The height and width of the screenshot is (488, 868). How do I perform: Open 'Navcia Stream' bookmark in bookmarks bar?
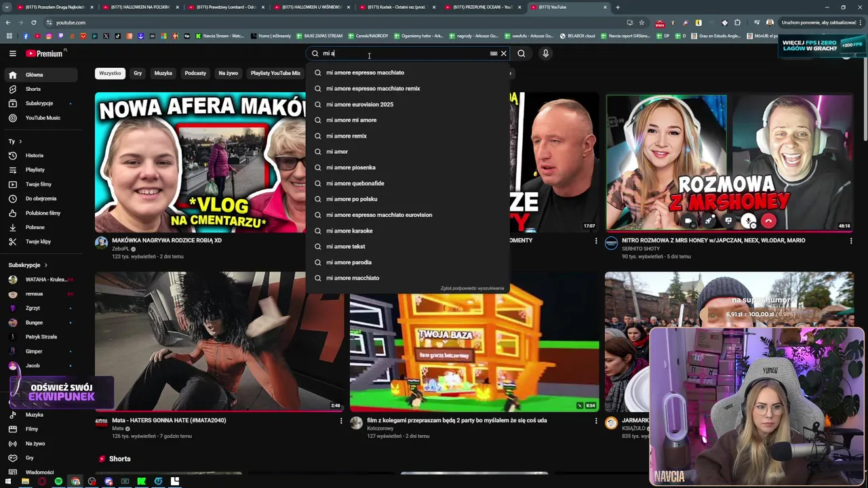pyautogui.click(x=219, y=36)
